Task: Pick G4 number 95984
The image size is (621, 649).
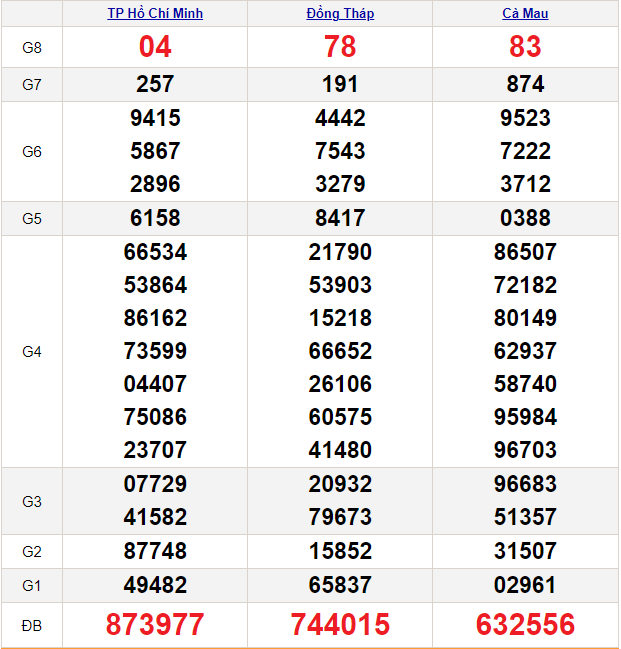Action: pyautogui.click(x=525, y=417)
